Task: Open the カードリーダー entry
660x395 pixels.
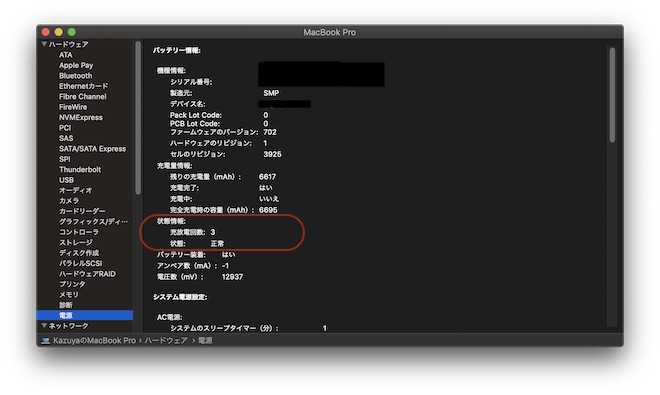Action: [82, 211]
